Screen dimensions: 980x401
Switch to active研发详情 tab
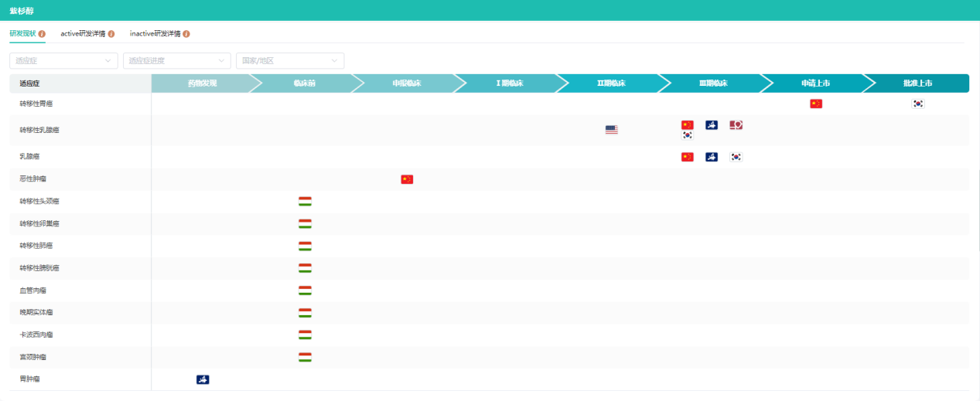pos(83,34)
